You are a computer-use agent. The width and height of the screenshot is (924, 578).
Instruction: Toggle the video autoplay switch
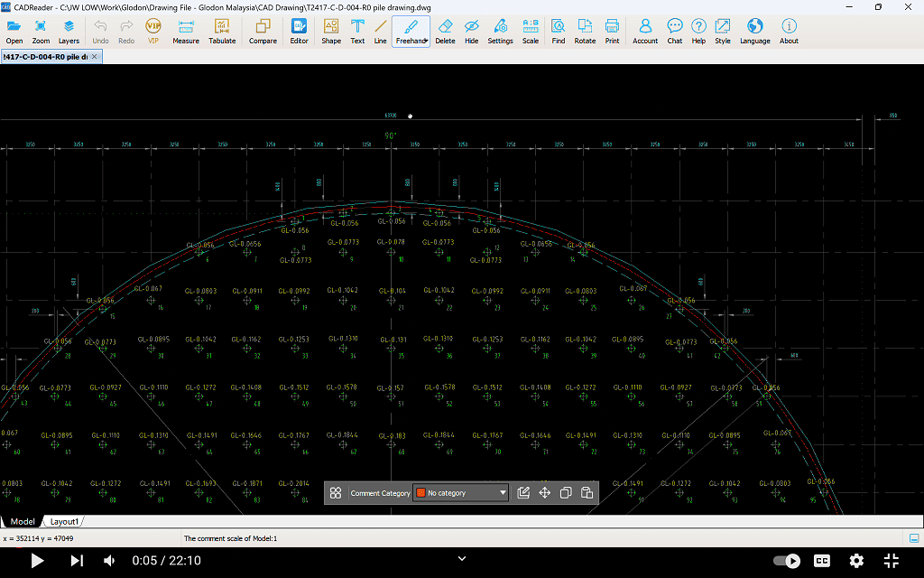787,561
